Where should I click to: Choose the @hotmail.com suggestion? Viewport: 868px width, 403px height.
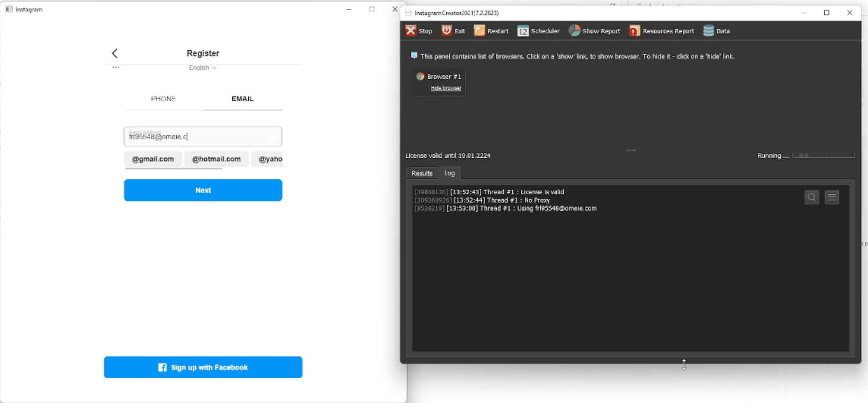point(216,159)
